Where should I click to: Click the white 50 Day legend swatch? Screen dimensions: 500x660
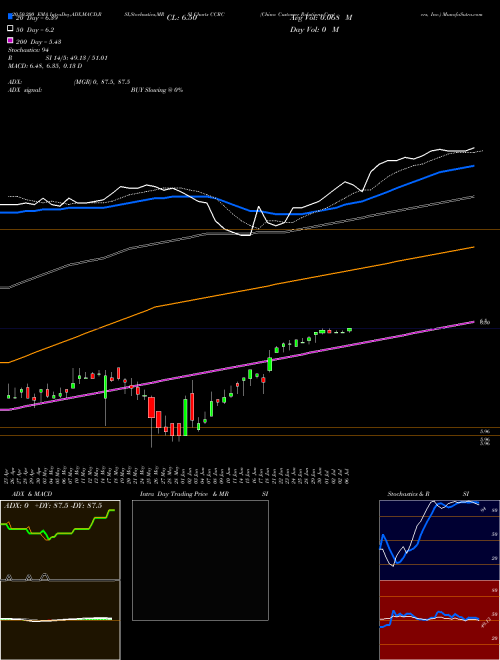click(10, 29)
